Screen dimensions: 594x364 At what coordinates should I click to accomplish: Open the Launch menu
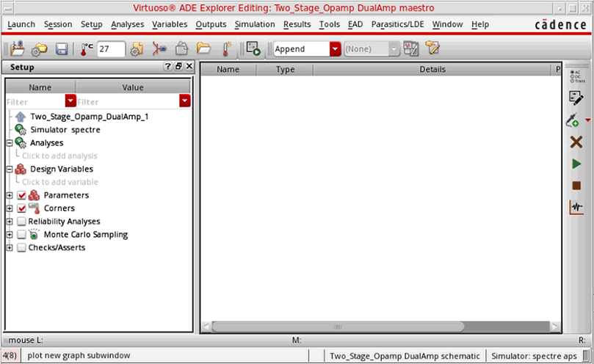[x=21, y=24]
